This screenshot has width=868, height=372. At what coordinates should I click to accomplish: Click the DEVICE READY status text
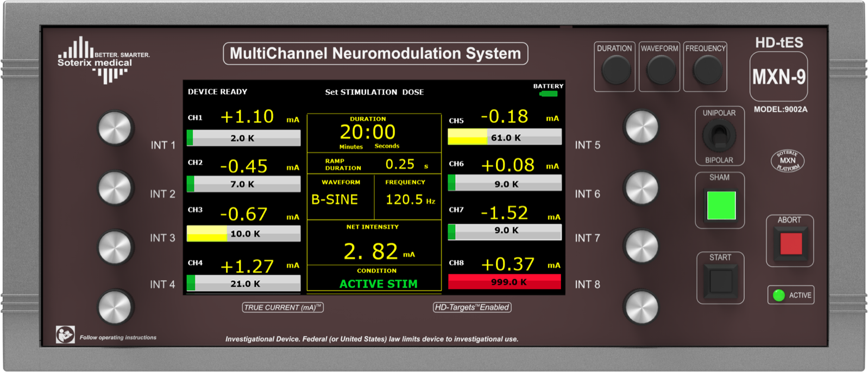217,92
